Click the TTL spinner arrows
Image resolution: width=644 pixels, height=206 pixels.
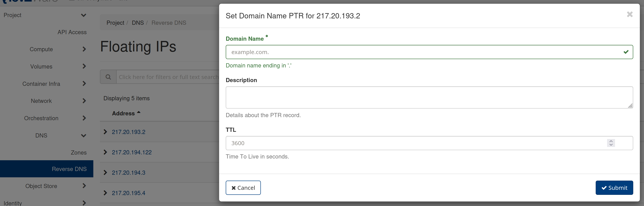pos(611,143)
